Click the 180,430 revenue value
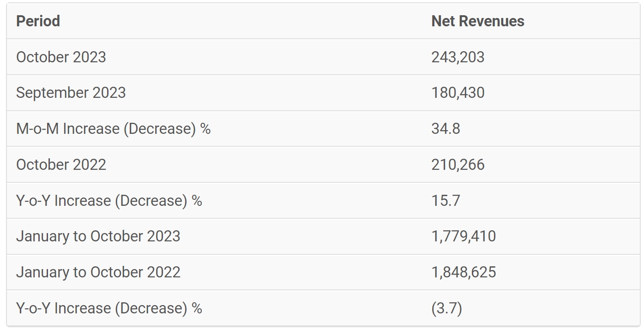 457,93
